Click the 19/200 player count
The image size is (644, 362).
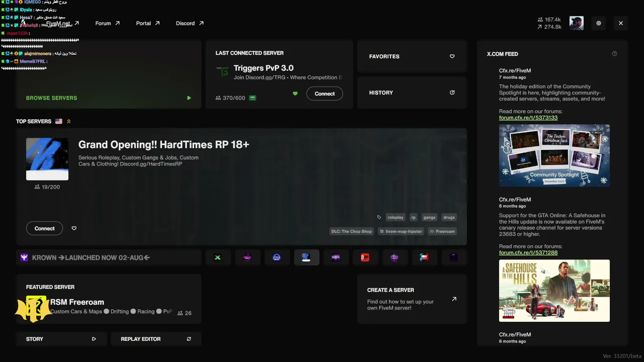[47, 187]
